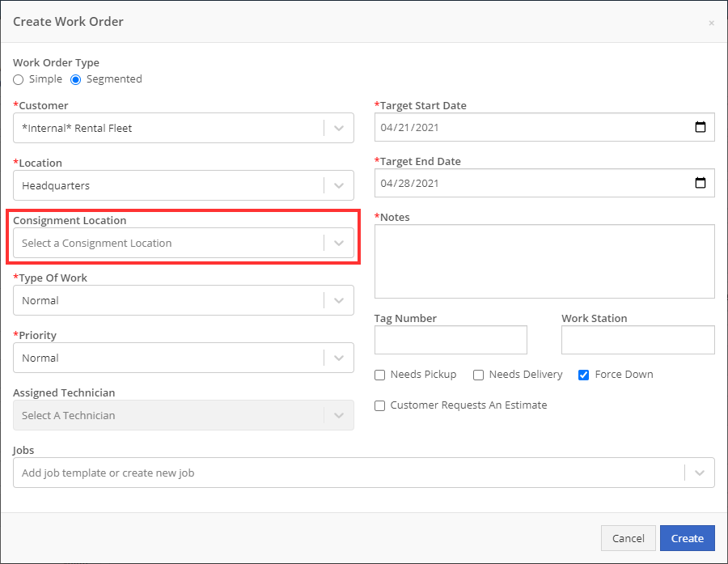Expand the Type Of Work dropdown arrow

click(339, 300)
